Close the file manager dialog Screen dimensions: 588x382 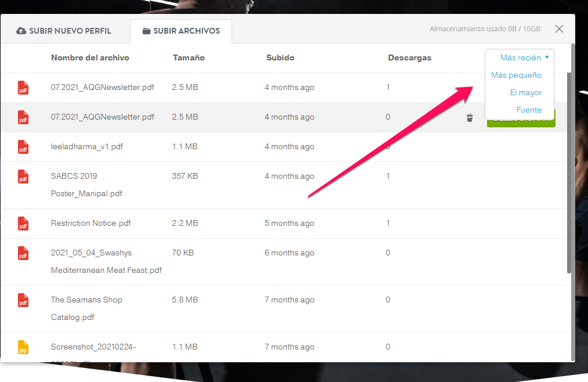[559, 29]
